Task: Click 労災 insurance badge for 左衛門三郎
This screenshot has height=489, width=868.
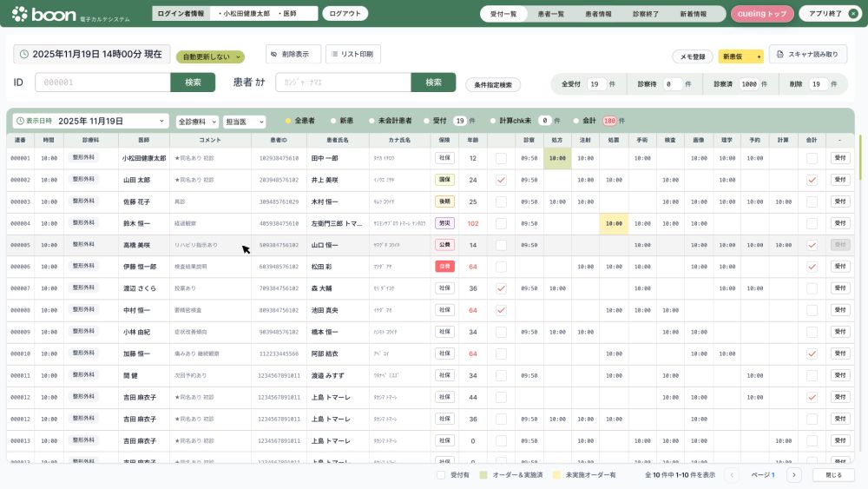Action: 444,223
